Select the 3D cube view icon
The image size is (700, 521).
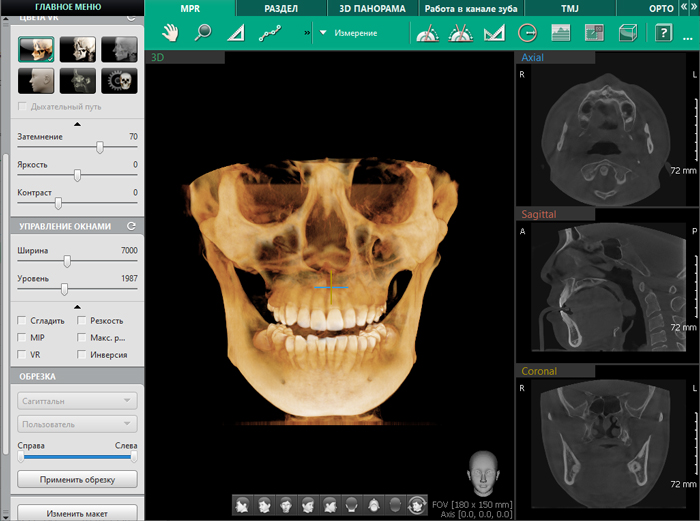(x=629, y=33)
